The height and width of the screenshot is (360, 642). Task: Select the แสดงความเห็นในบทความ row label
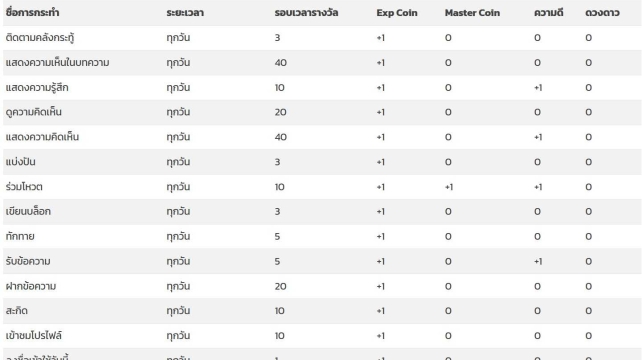[57, 63]
